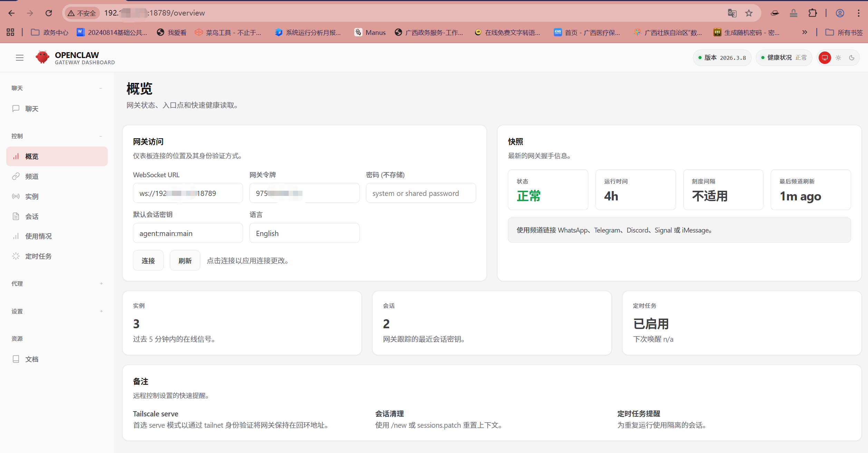The image size is (868, 453).
Task: Open the Language dropdown showing English
Action: [304, 233]
